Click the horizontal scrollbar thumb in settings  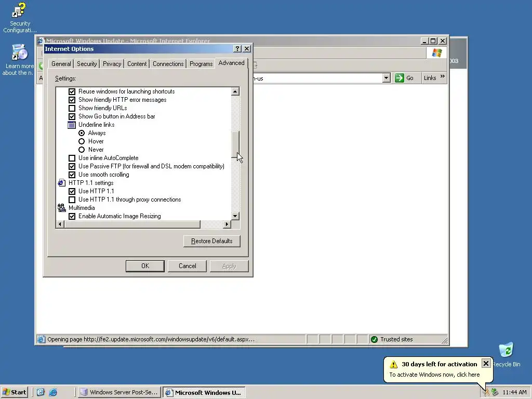pyautogui.click(x=132, y=224)
